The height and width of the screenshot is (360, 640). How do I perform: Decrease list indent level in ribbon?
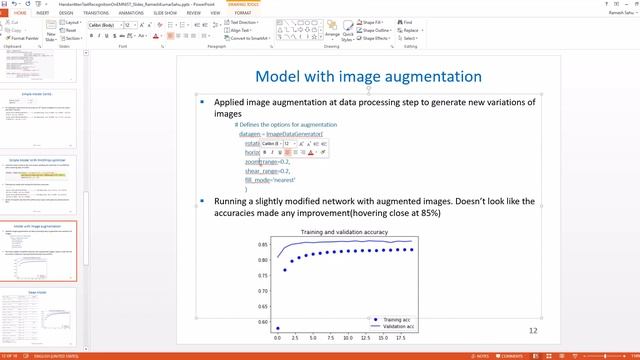point(197,25)
